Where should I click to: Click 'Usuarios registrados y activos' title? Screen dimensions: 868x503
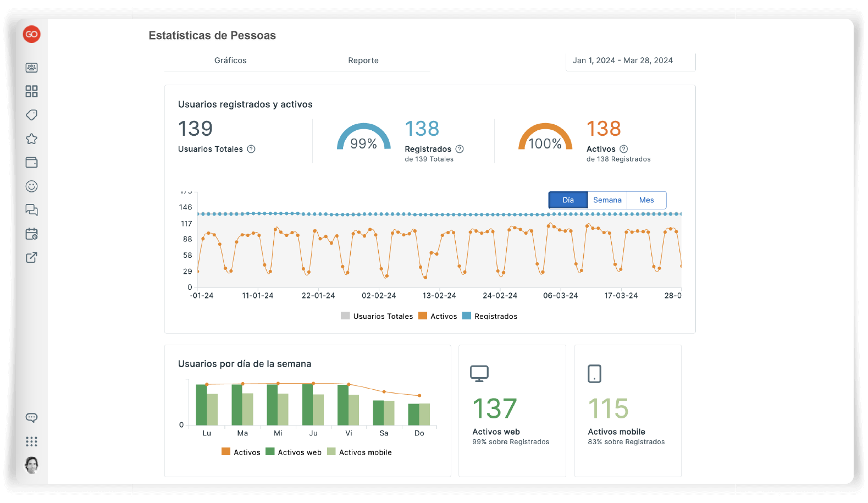[x=245, y=104]
